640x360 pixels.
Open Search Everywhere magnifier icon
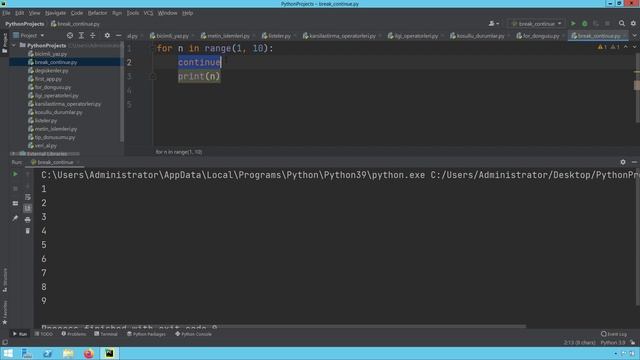pyautogui.click(x=622, y=24)
